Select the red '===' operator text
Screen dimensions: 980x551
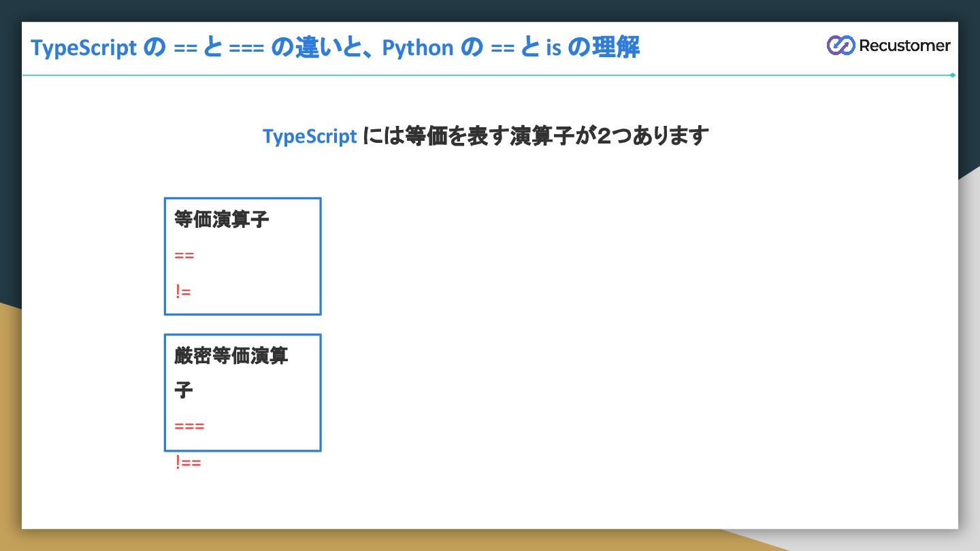(189, 427)
